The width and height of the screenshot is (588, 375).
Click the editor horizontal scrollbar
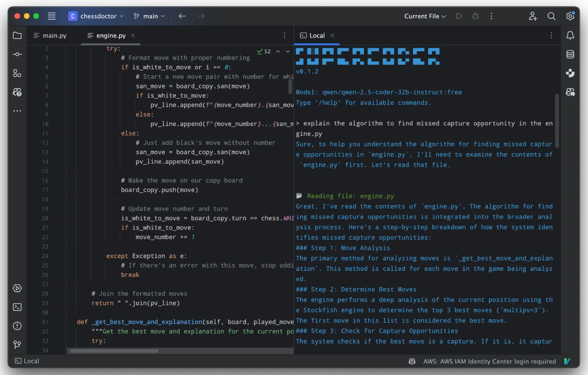[x=114, y=351]
